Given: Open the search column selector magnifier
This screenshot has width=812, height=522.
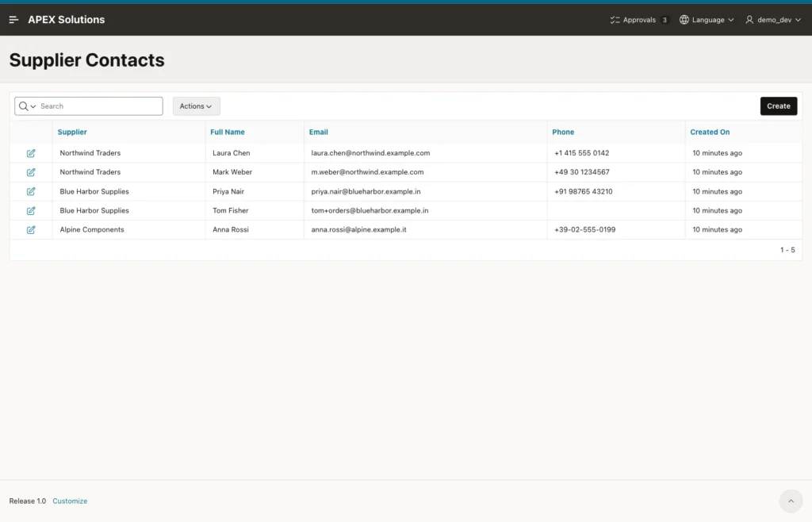Looking at the screenshot, I should tap(27, 106).
